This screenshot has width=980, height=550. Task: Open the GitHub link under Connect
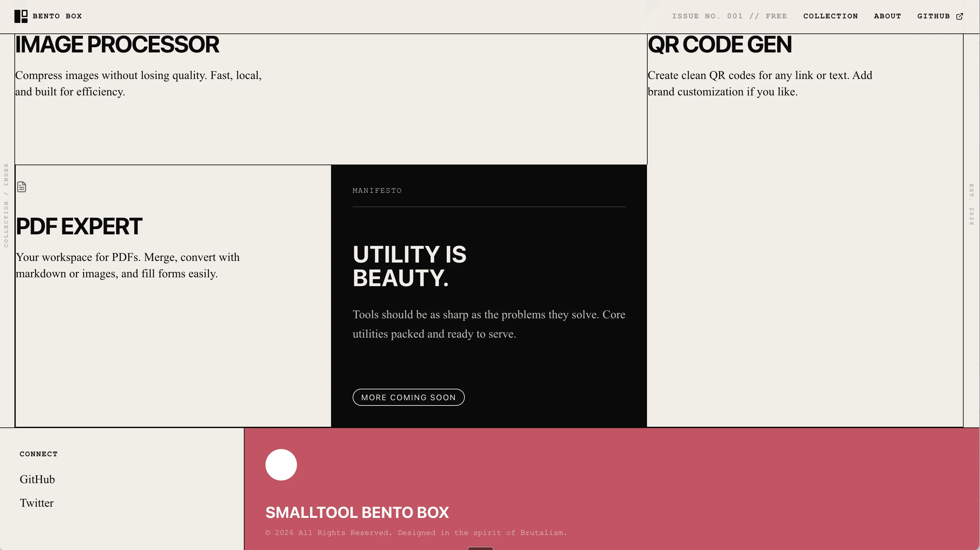[x=37, y=479]
